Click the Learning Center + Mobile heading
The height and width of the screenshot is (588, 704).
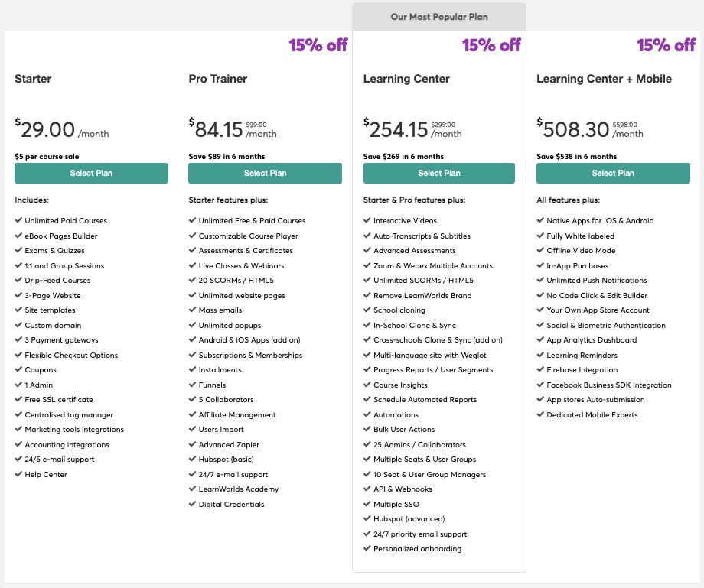[605, 79]
